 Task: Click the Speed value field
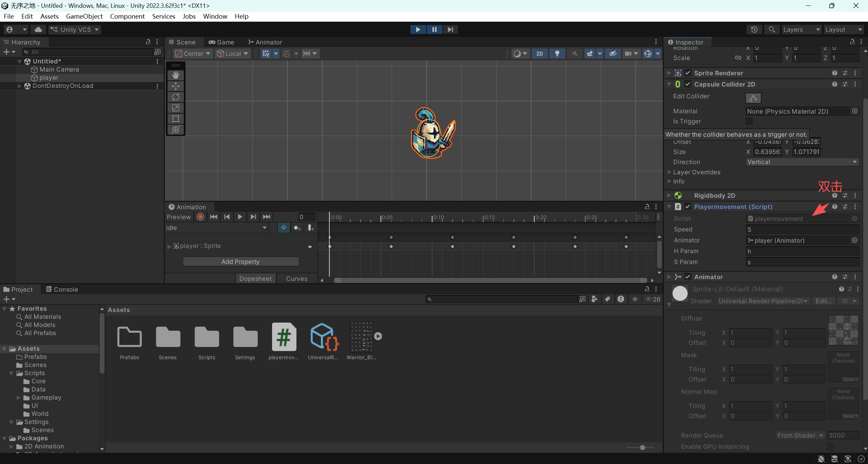(803, 230)
